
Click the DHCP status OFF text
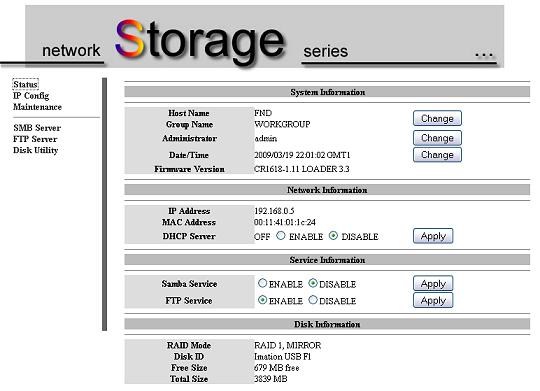(262, 237)
